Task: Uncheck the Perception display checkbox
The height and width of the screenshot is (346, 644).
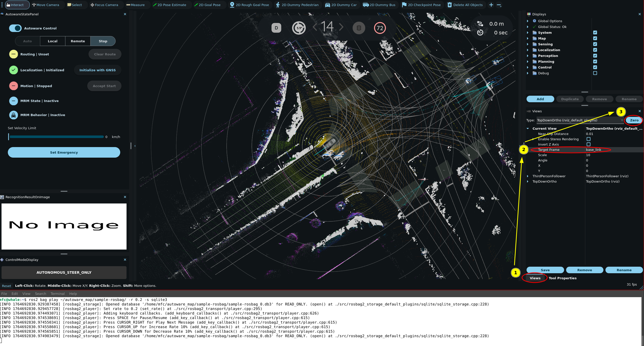Action: [595, 56]
